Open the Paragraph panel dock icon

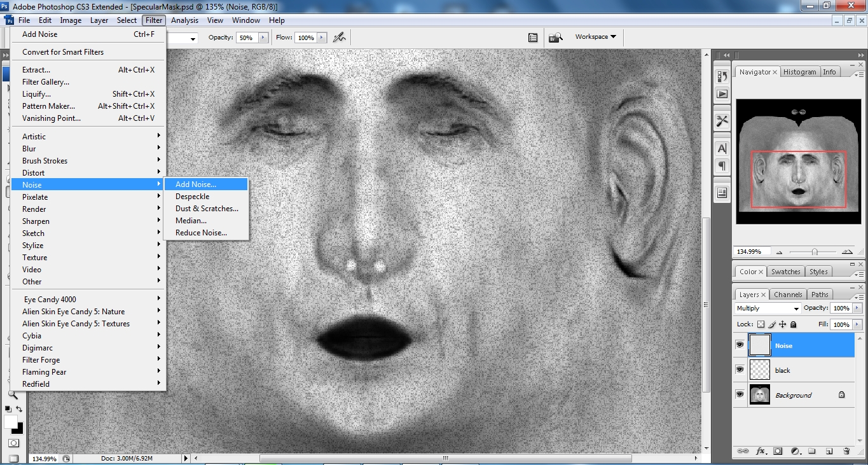click(x=722, y=166)
